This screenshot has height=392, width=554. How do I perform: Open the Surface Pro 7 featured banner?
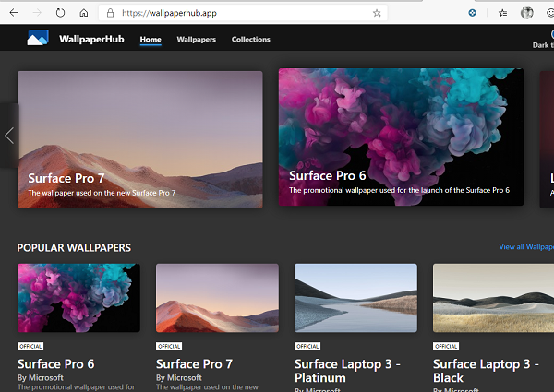pyautogui.click(x=139, y=138)
